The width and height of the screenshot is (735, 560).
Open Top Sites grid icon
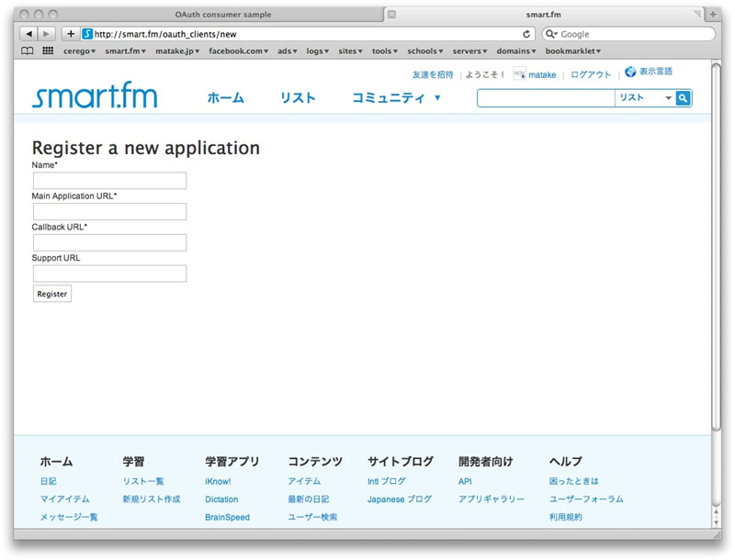tap(48, 50)
